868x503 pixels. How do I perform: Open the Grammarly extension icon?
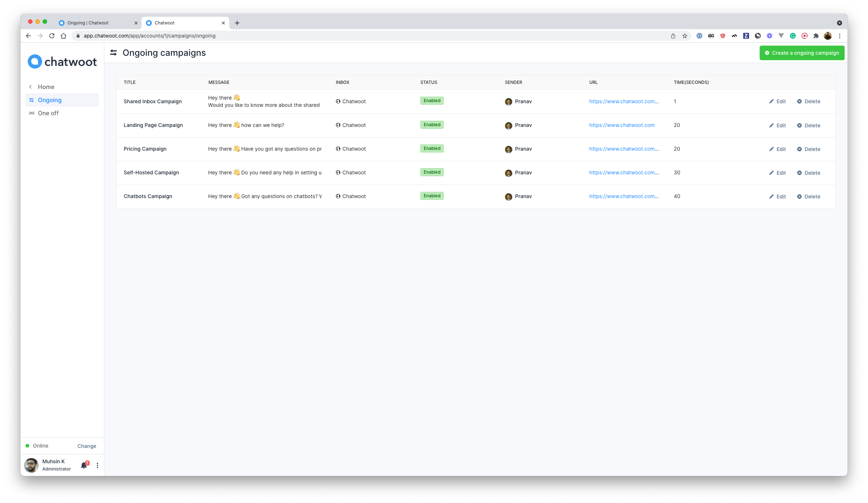pyautogui.click(x=793, y=36)
